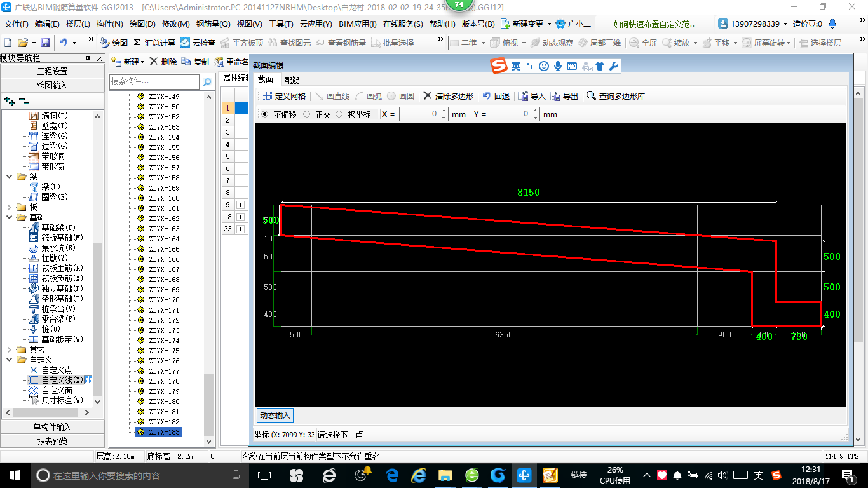The height and width of the screenshot is (488, 868).
Task: Click 回退 step back tool
Action: tap(496, 96)
